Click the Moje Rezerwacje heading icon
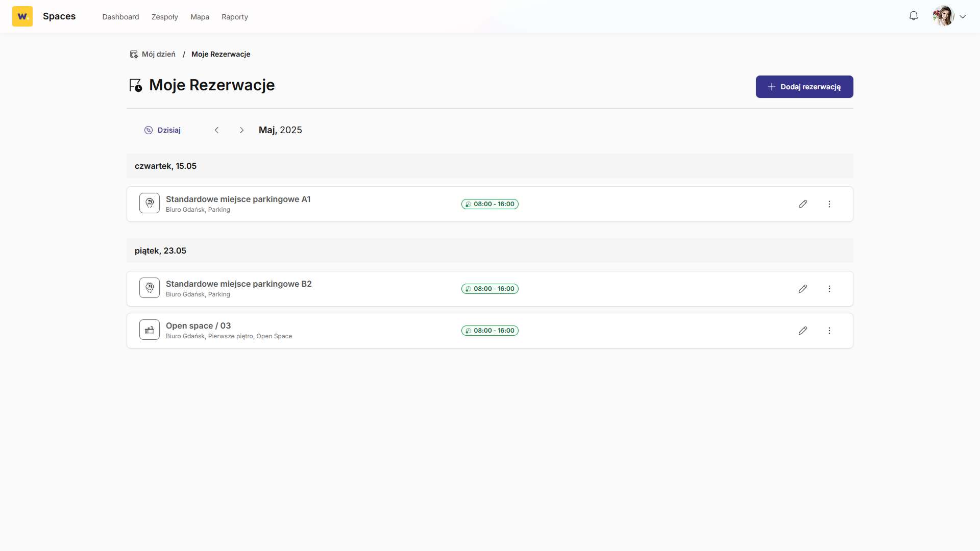 coord(135,85)
